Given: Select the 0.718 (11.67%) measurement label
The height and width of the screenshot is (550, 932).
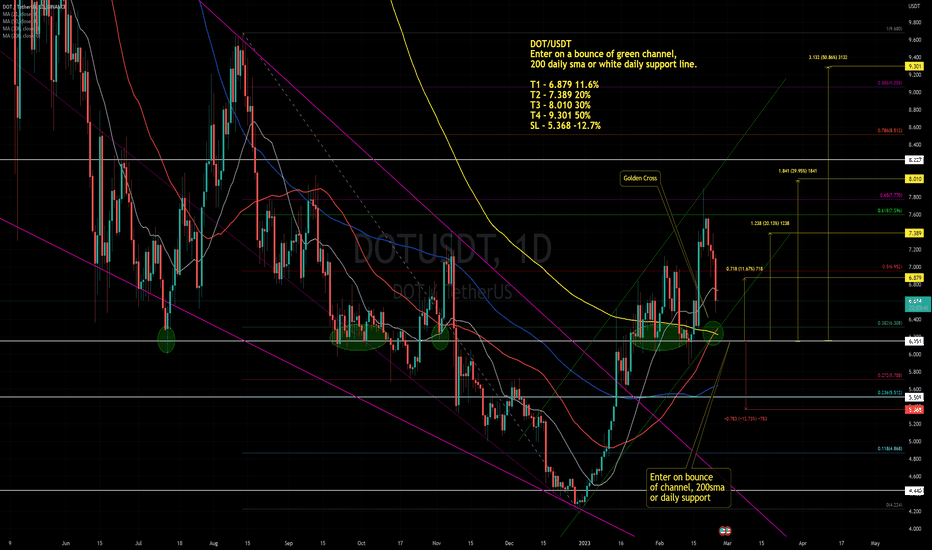Looking at the screenshot, I should click(744, 269).
